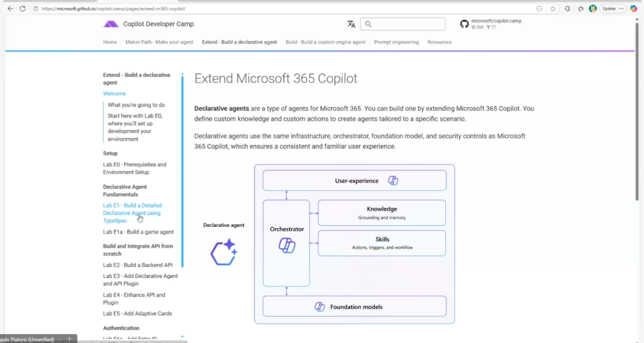Image resolution: width=644 pixels, height=343 pixels.
Task: Click the Skills box in diagram
Action: click(382, 243)
